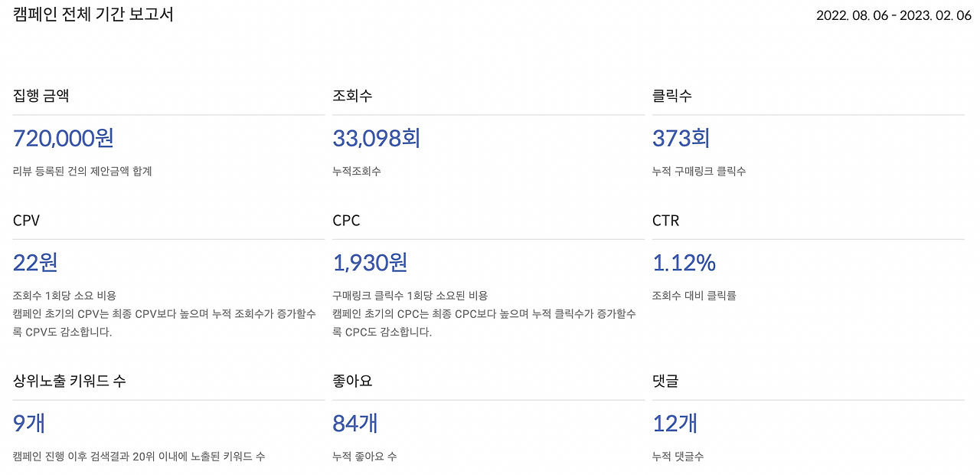Click the CPC section heading
Screen dimensions: 980x475
click(x=346, y=221)
